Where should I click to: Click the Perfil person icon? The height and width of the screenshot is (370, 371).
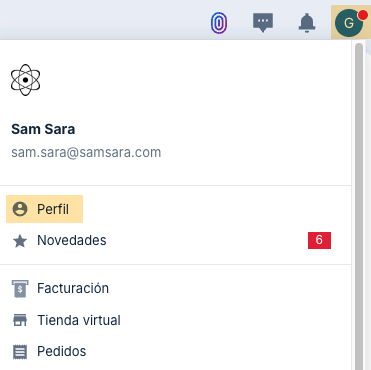(20, 209)
